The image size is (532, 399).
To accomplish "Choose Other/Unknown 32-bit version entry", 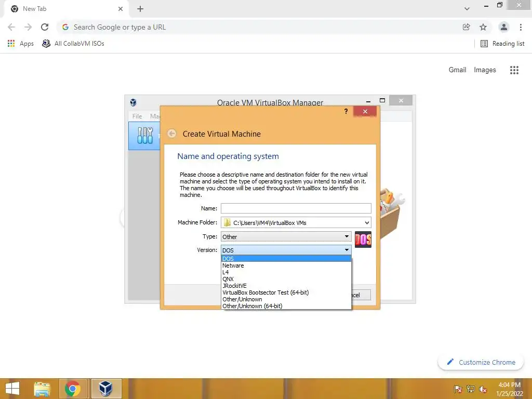I will click(x=286, y=299).
